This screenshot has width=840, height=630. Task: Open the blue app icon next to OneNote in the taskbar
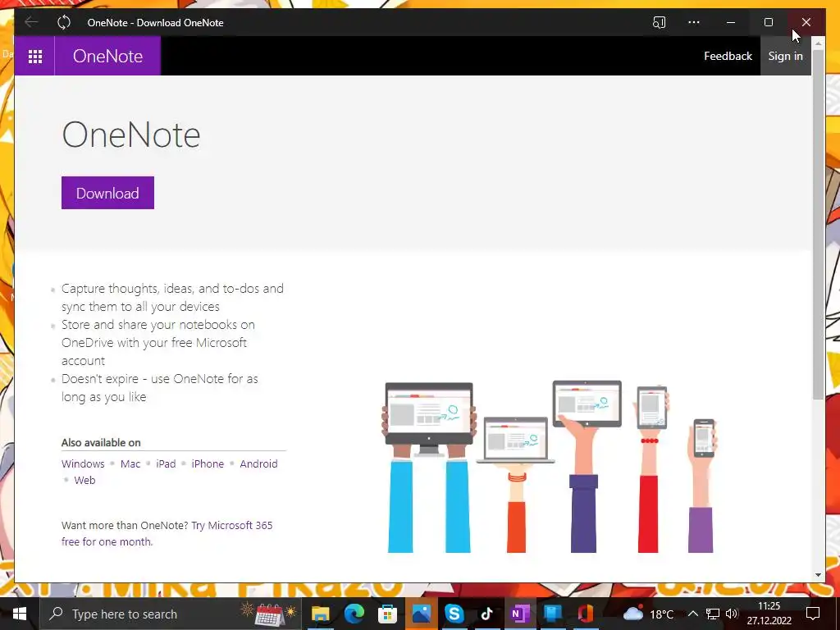click(553, 614)
